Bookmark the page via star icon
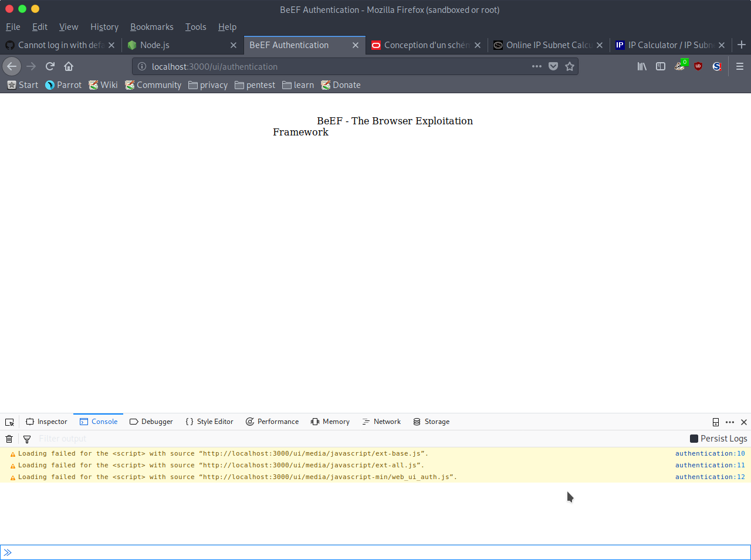 569,66
